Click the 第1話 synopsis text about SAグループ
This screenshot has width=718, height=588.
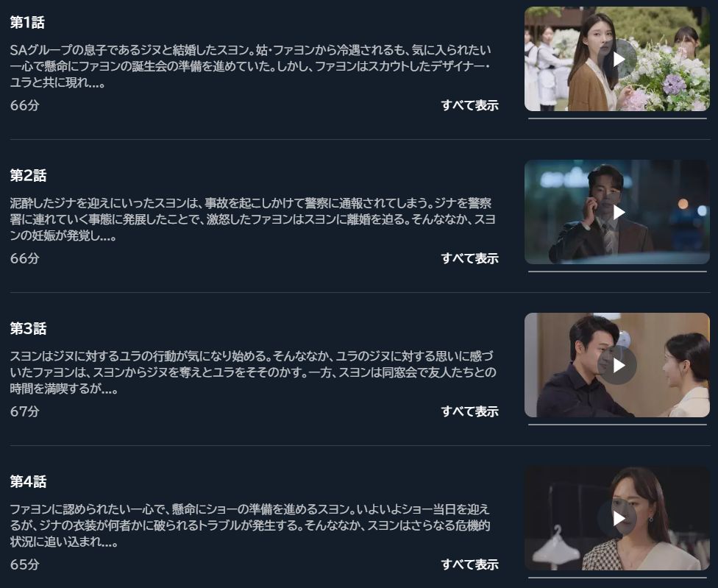click(250, 66)
